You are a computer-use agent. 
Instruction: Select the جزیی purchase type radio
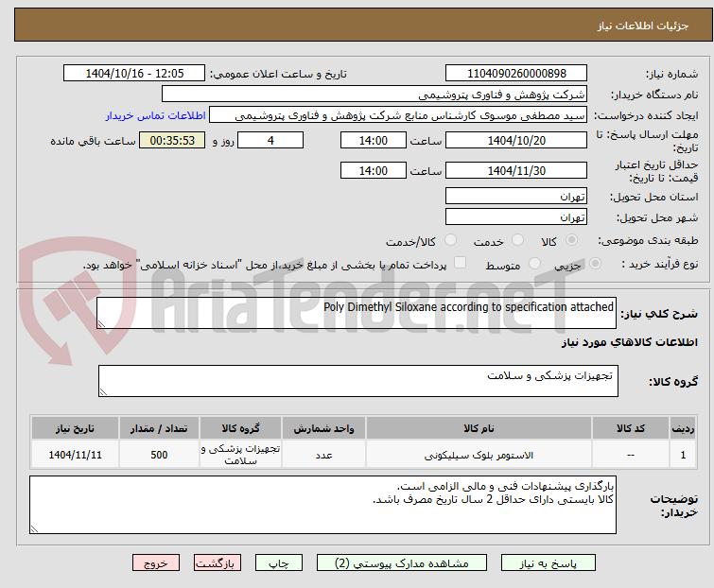pyautogui.click(x=595, y=264)
